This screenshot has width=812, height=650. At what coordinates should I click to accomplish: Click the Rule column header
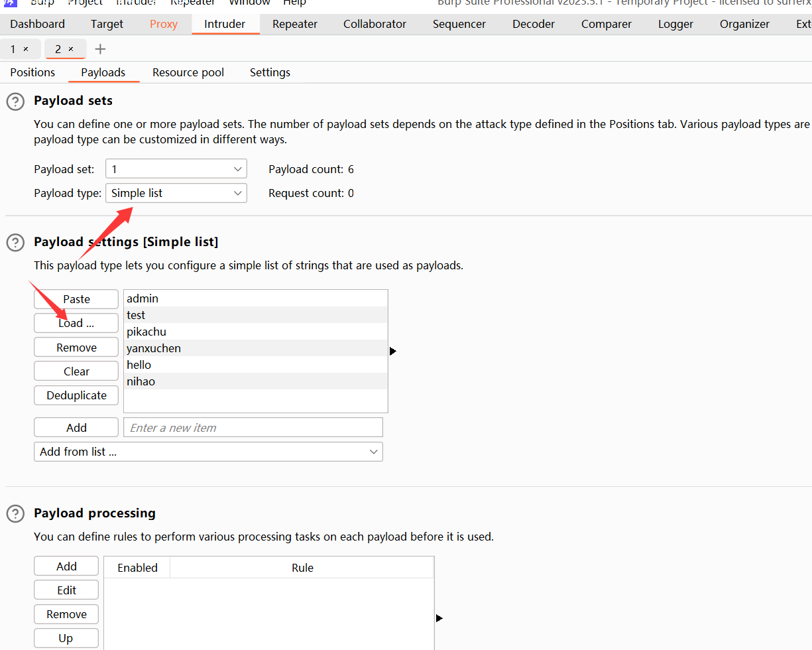point(302,568)
